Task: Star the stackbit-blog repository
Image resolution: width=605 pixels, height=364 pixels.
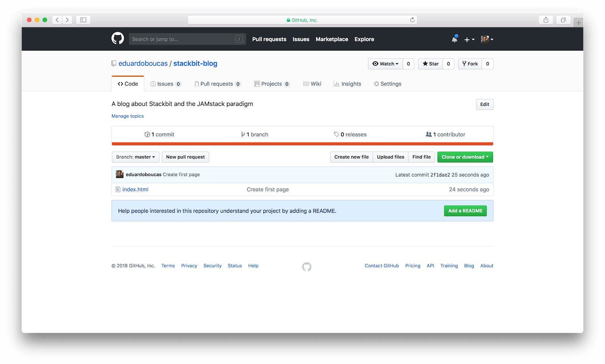Action: (x=430, y=64)
